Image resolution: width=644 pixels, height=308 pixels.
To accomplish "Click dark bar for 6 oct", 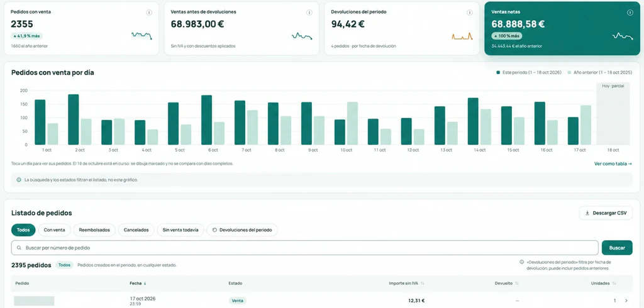I will [x=206, y=120].
